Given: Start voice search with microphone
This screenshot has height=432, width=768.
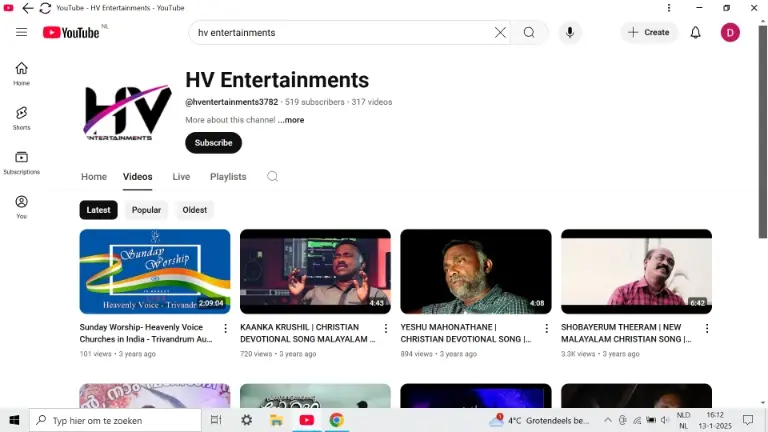Looking at the screenshot, I should click(570, 32).
